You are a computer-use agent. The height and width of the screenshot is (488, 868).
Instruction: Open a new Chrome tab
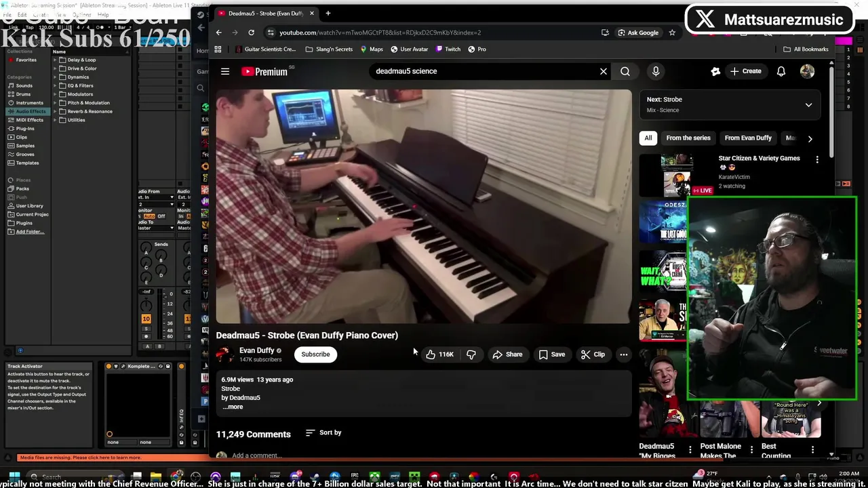[x=328, y=13]
